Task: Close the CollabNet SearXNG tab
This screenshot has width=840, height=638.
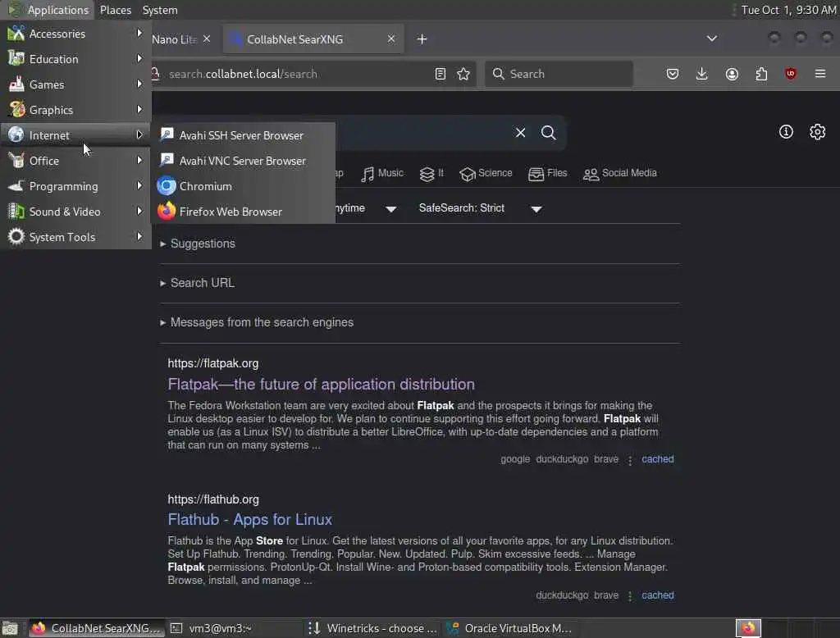Action: click(x=391, y=39)
